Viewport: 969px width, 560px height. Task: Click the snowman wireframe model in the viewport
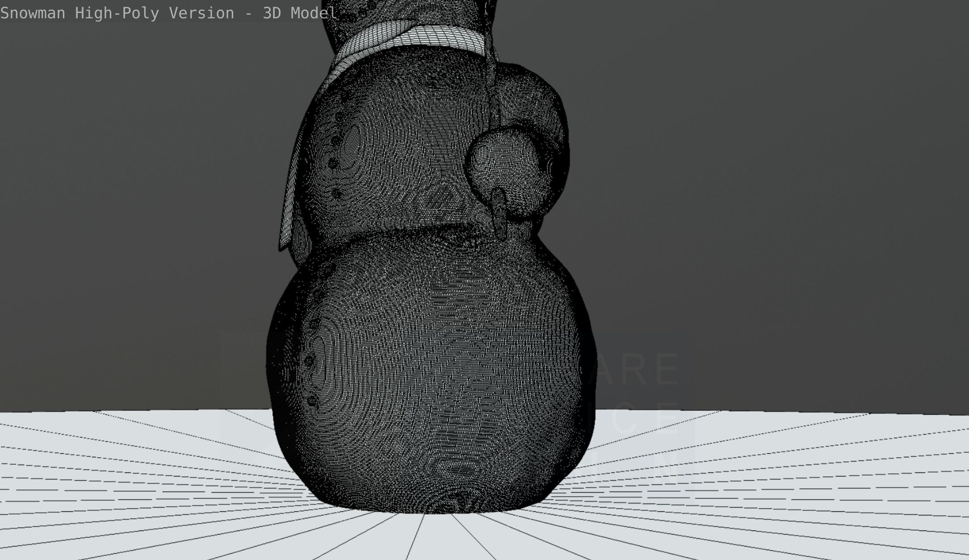pyautogui.click(x=431, y=257)
